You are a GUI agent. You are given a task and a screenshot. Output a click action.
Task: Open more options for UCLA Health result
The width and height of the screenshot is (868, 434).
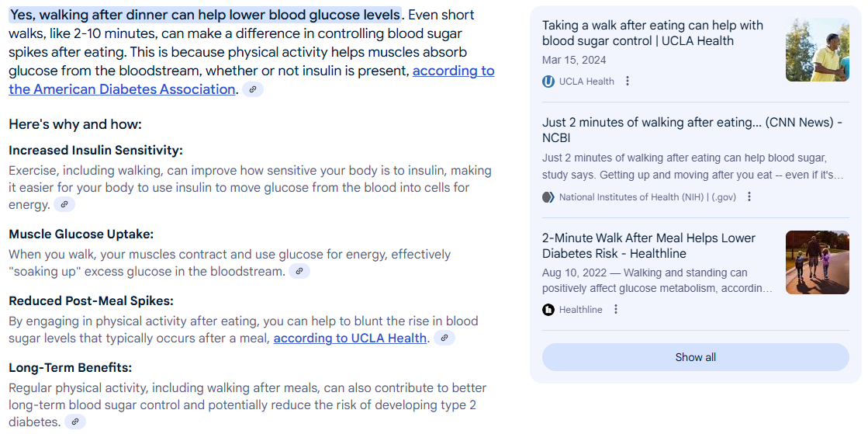pyautogui.click(x=628, y=81)
